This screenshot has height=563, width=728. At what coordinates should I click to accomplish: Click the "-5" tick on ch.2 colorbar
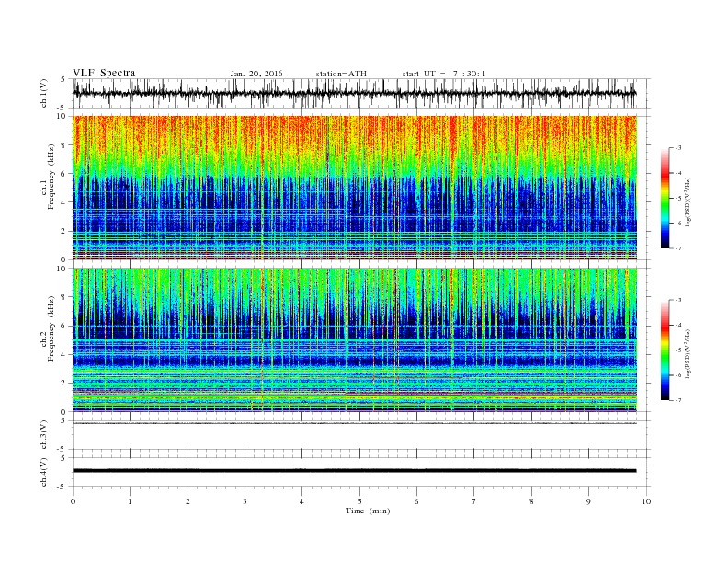[677, 350]
